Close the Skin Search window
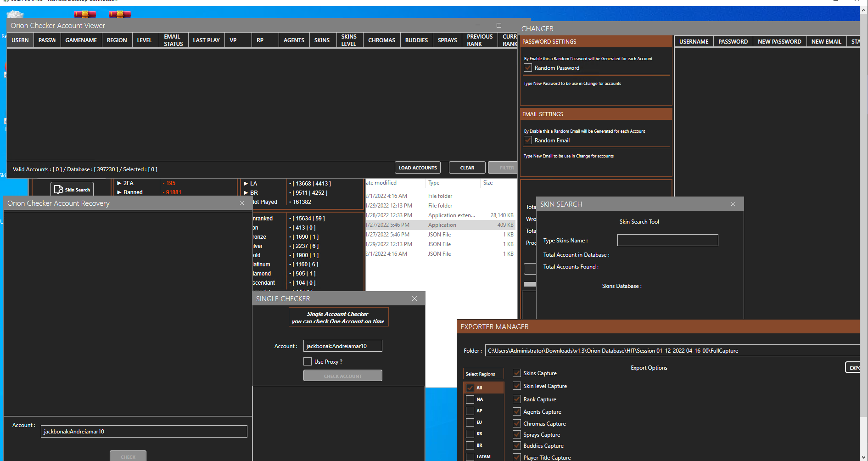 pyautogui.click(x=733, y=204)
